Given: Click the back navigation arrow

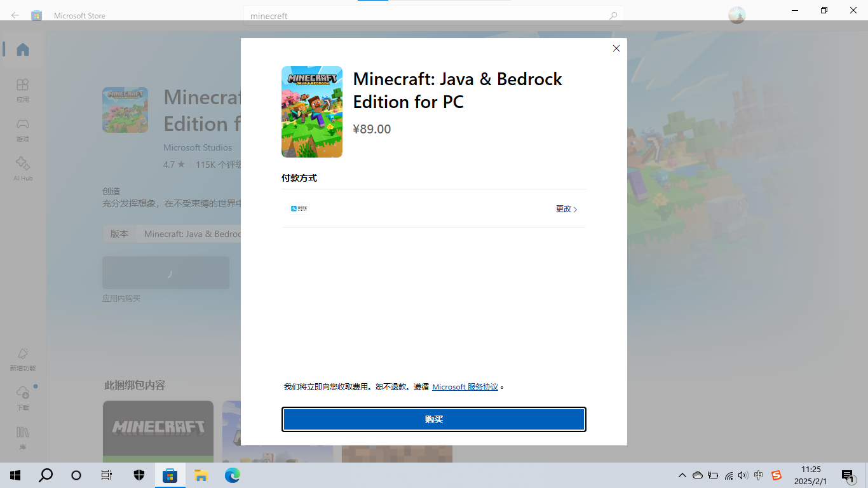Looking at the screenshot, I should pyautogui.click(x=14, y=15).
